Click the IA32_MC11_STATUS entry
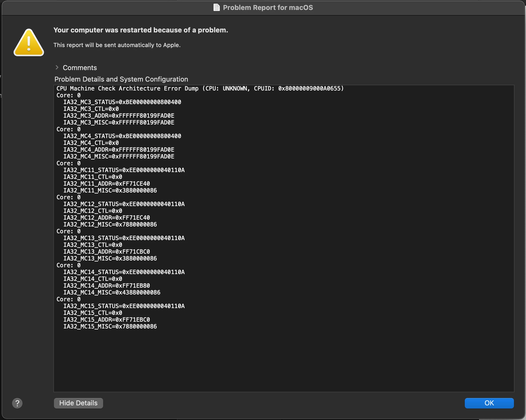 pyautogui.click(x=124, y=170)
